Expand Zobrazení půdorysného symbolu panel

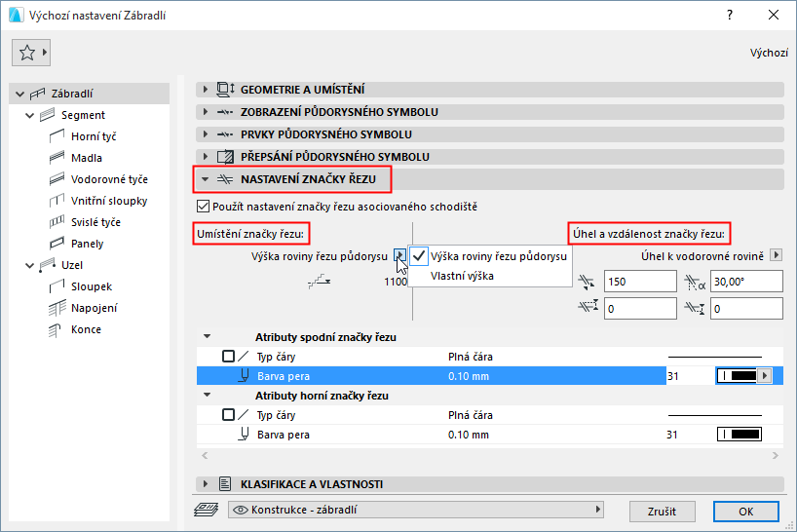pyautogui.click(x=205, y=112)
